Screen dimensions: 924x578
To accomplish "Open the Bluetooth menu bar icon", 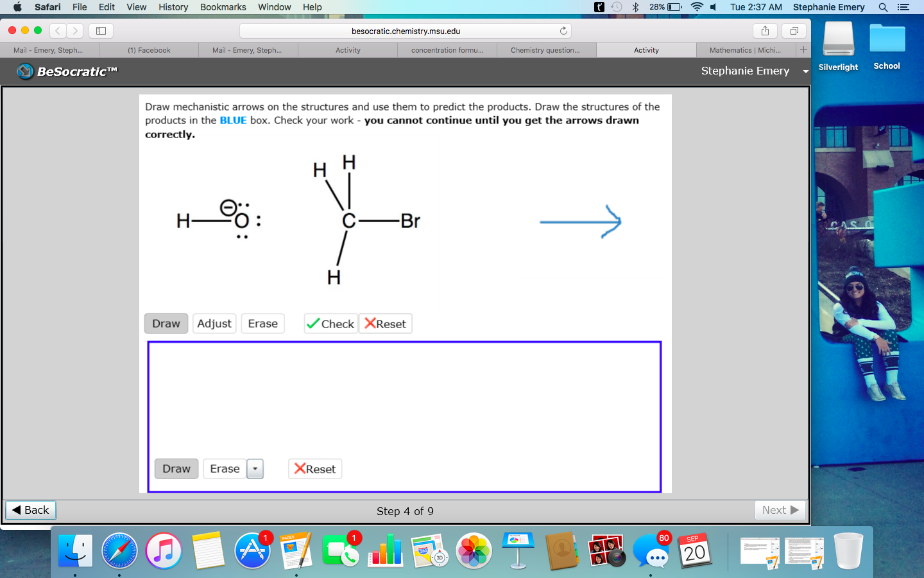I will point(634,7).
